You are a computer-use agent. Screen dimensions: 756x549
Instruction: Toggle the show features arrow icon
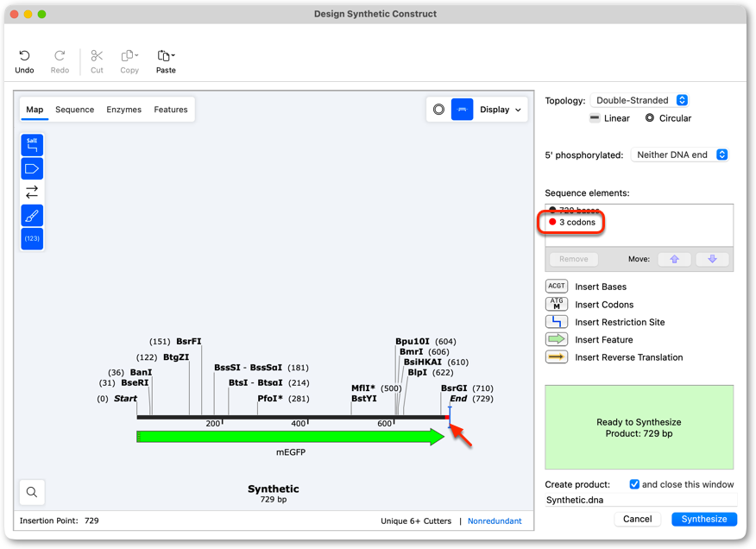(32, 169)
